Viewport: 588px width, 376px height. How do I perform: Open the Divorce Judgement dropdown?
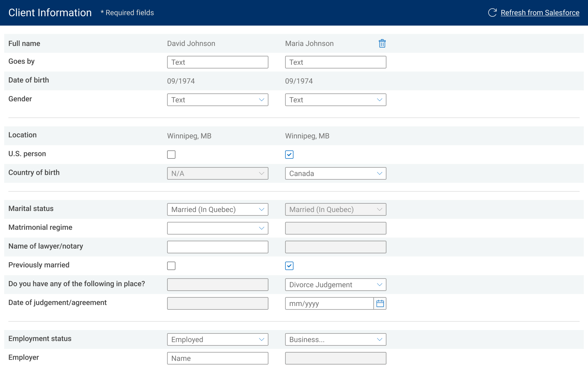point(336,285)
